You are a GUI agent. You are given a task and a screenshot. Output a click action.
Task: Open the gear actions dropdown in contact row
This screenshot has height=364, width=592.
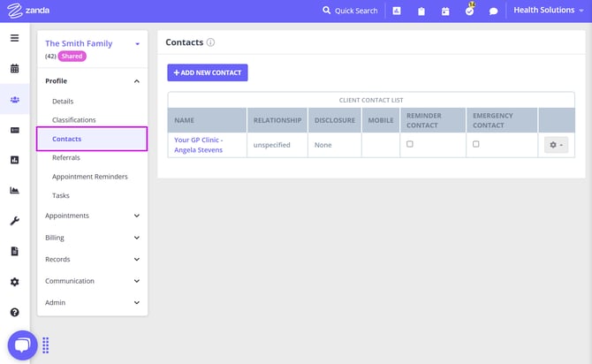tap(556, 145)
